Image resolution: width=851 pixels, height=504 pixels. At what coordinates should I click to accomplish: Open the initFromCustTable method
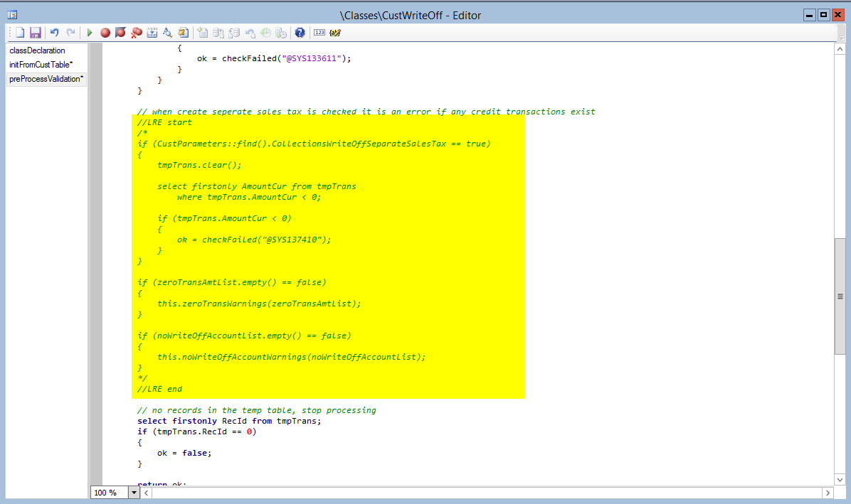click(x=41, y=65)
